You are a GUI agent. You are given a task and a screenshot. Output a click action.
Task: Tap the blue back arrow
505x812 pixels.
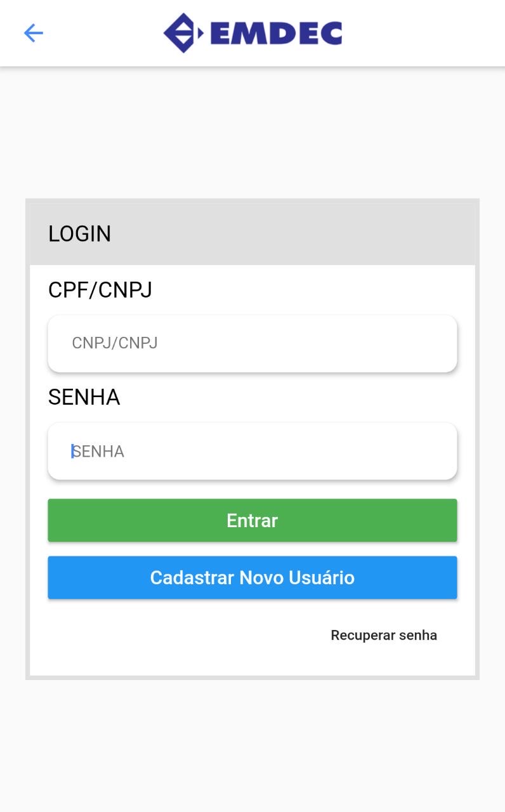click(33, 33)
